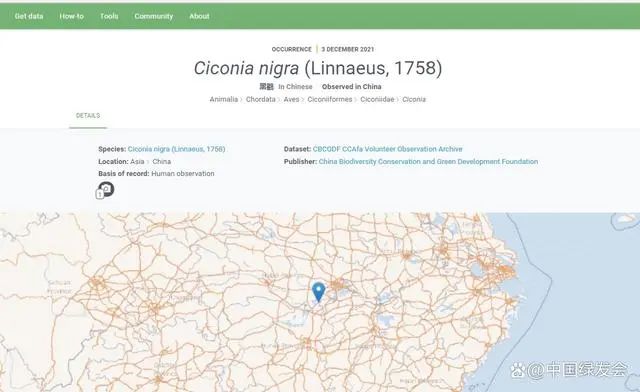Image resolution: width=640 pixels, height=392 pixels.
Task: Open the How-to menu
Action: point(71,16)
